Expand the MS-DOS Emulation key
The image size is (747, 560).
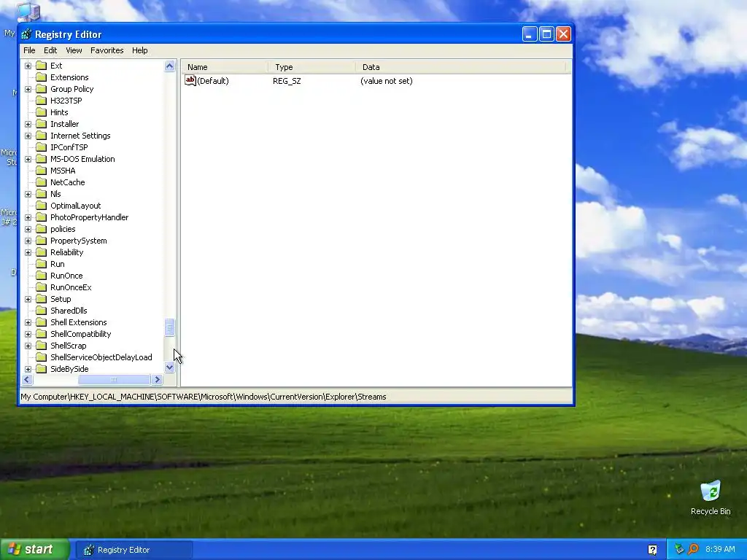pos(28,159)
